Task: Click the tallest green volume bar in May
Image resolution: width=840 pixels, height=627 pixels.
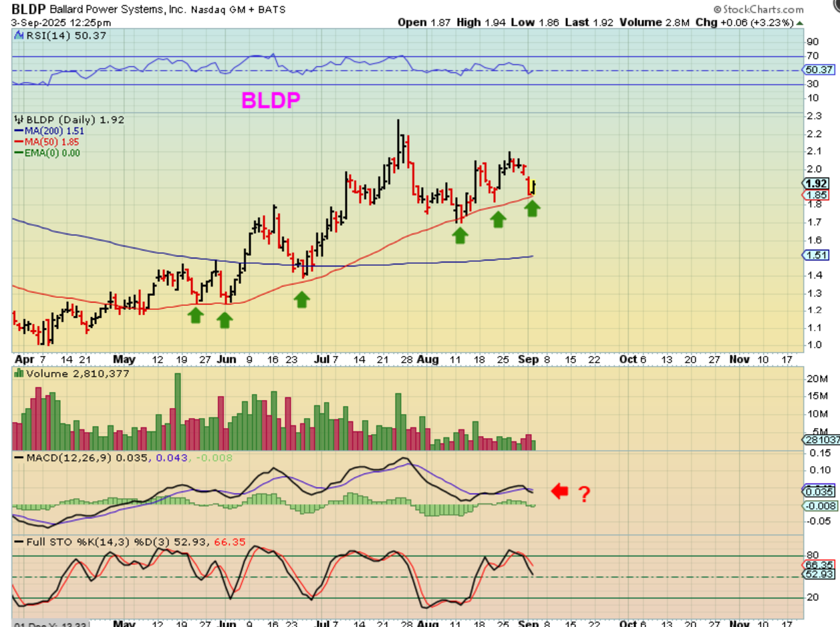Action: [x=178, y=411]
